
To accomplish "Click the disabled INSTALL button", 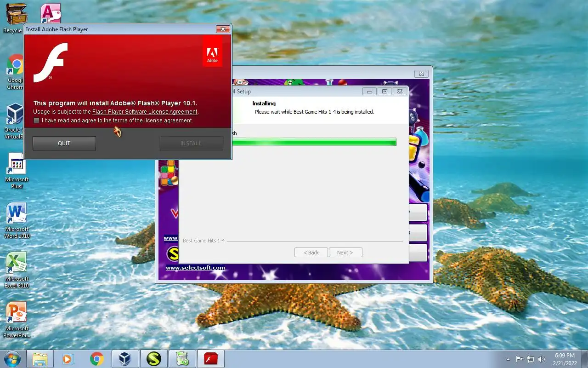I will tap(191, 143).
